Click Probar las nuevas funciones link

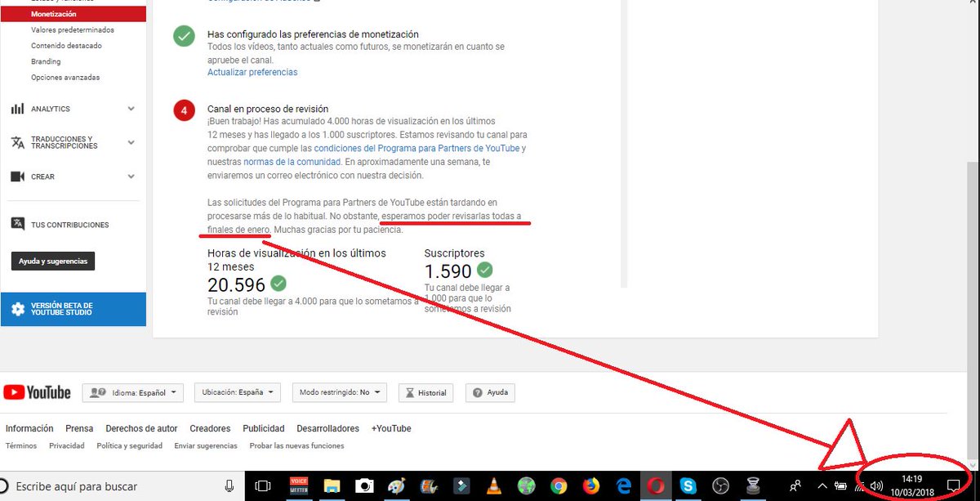[x=296, y=445]
